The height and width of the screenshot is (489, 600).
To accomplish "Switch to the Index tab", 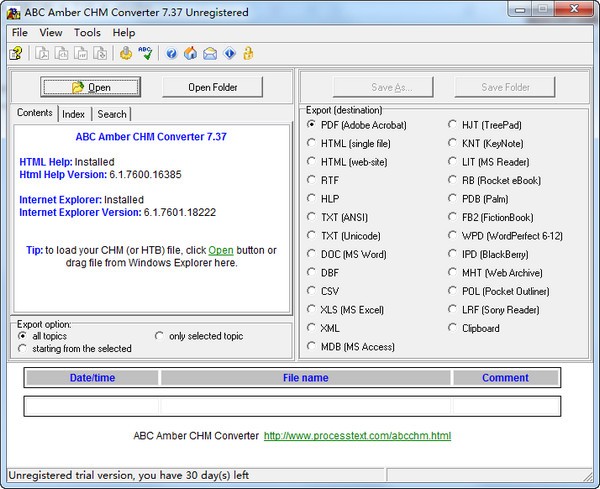I will click(x=73, y=114).
